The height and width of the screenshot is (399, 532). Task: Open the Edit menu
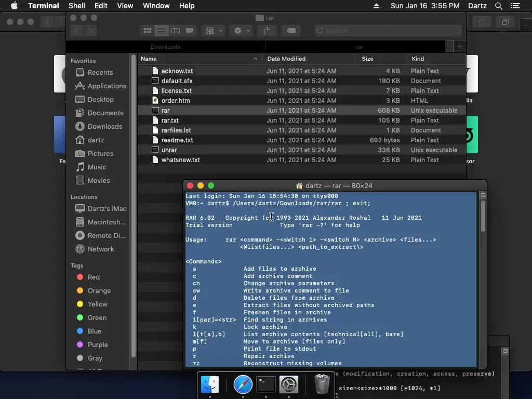coord(101,6)
